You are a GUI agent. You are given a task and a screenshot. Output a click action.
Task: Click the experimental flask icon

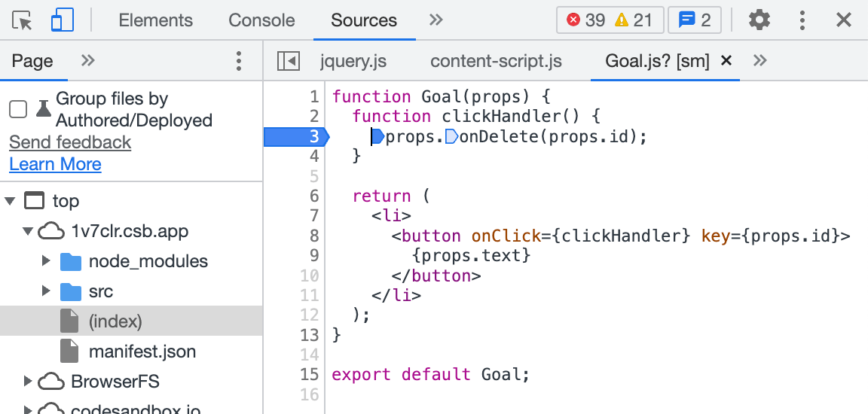(x=44, y=109)
